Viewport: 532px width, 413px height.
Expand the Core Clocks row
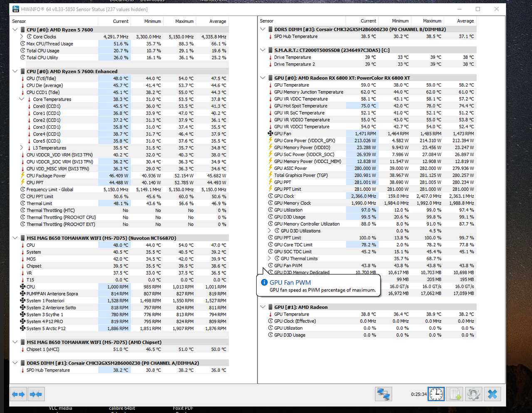(x=22, y=37)
